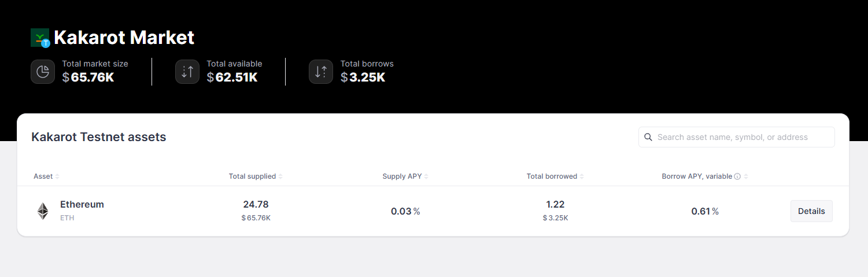Click the Total available arrows icon
The image size is (868, 277).
point(187,72)
